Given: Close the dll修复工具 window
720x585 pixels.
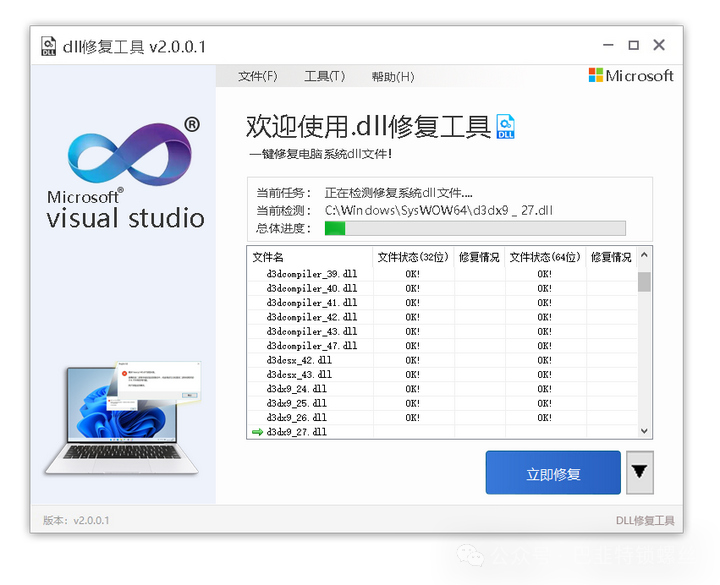Looking at the screenshot, I should (x=659, y=45).
